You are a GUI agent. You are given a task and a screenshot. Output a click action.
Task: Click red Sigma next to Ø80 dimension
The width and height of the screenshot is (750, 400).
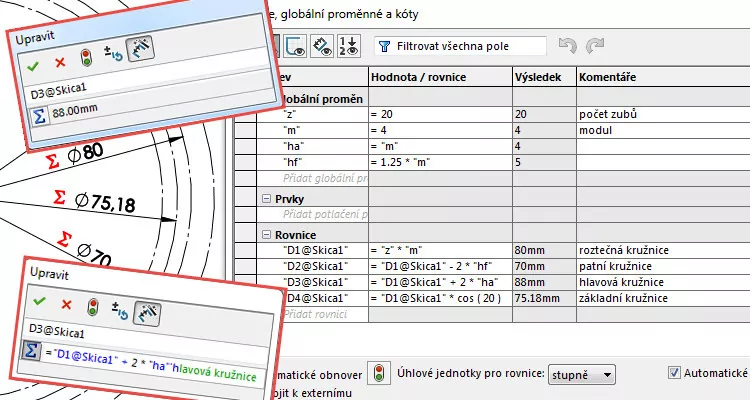tap(52, 160)
